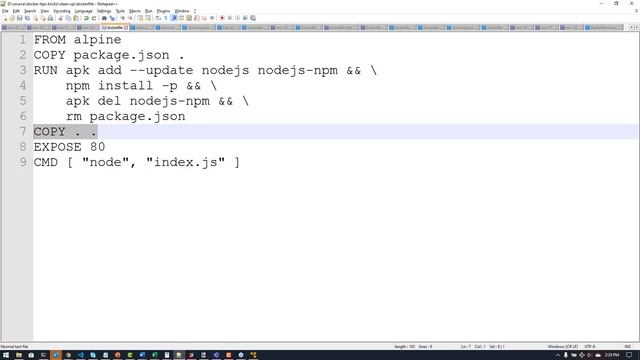Viewport: 640px width, 360px height.
Task: Click the "EXPOSE 80" line
Action: pos(69,147)
